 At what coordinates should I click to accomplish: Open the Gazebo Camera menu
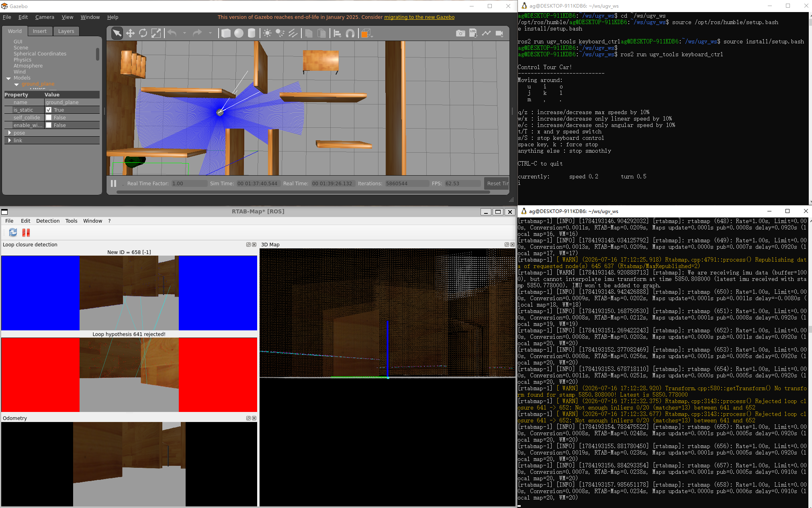pos(45,17)
